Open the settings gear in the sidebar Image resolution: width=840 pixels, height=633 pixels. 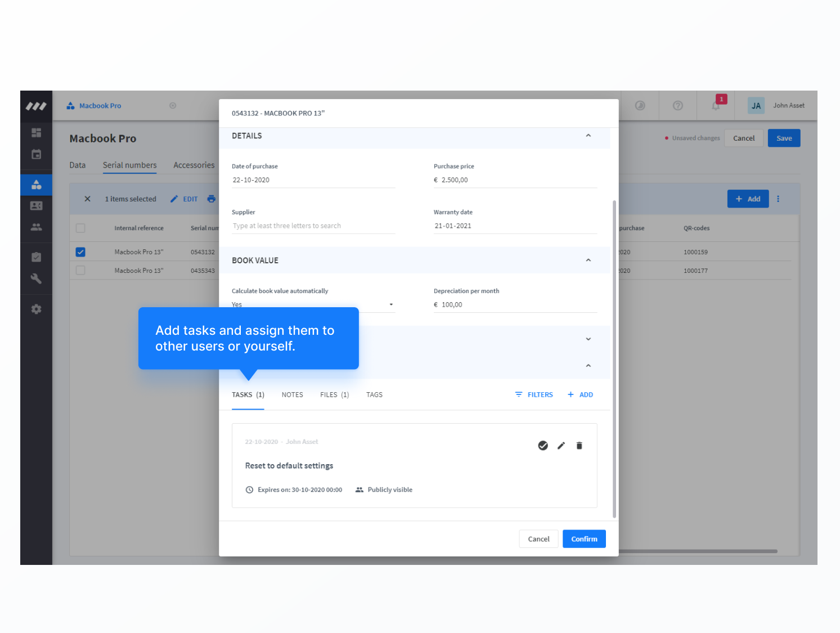coord(36,309)
